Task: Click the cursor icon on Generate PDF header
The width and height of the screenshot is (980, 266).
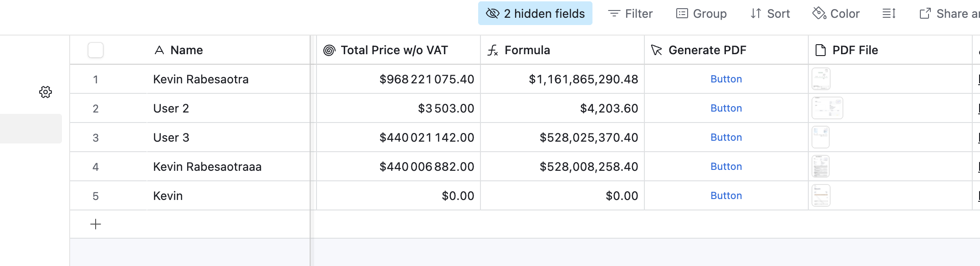Action: click(656, 50)
